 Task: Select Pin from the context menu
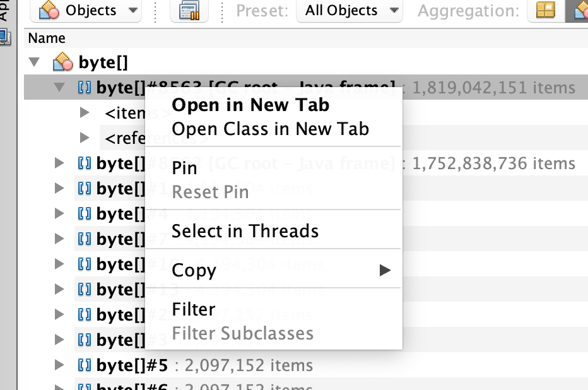(184, 168)
